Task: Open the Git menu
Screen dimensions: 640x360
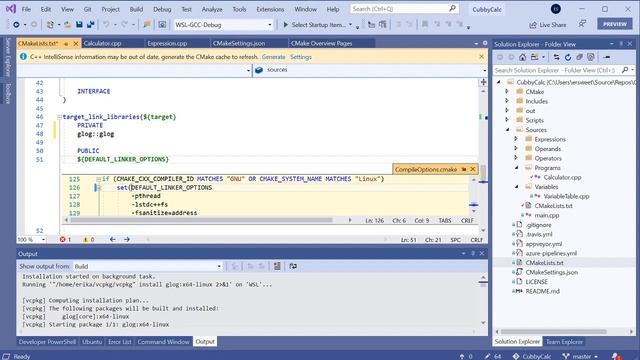Action: tap(87, 9)
